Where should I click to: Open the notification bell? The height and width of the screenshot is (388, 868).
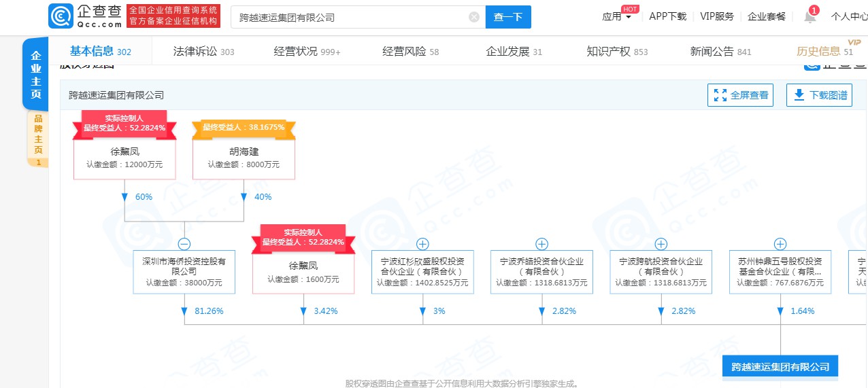click(x=810, y=16)
